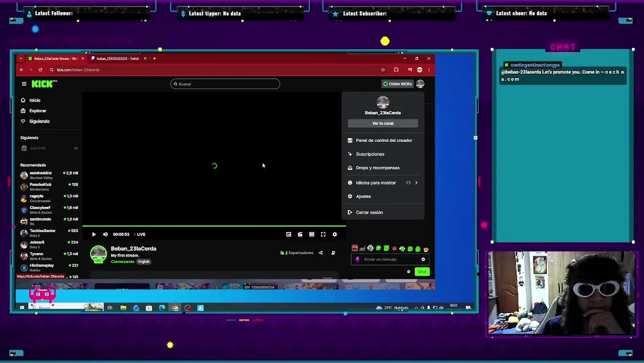
Task: Select TechiesSenior recommended channel
Action: pyautogui.click(x=49, y=233)
